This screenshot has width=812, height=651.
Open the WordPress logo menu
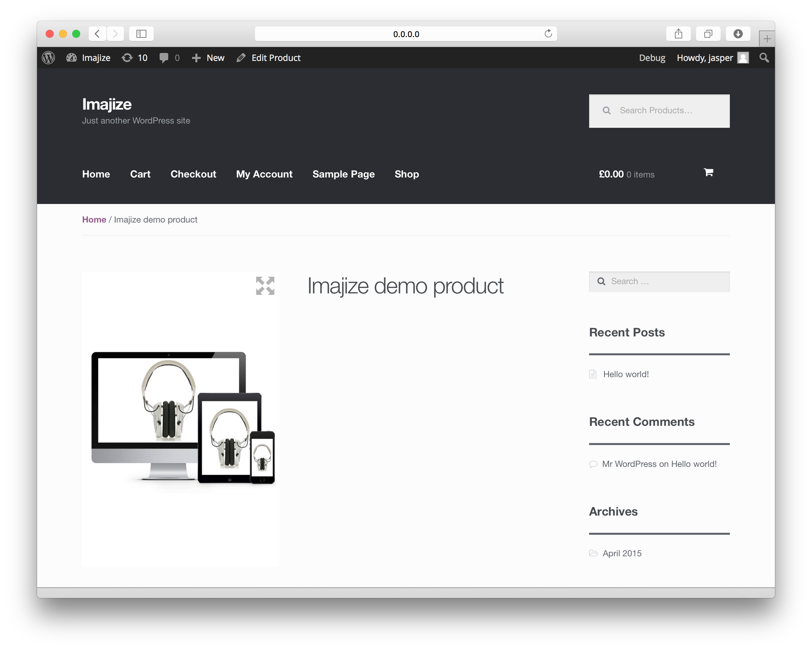(x=49, y=58)
